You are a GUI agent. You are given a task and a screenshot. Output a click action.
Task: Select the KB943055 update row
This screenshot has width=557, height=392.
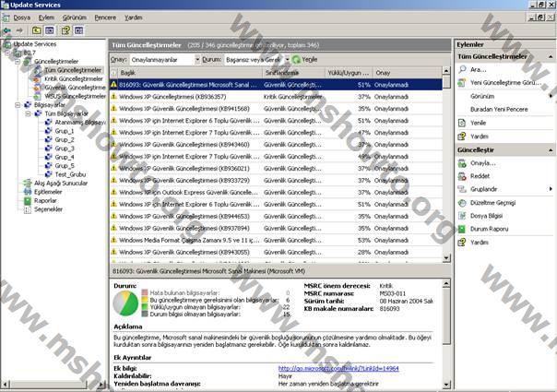276,253
